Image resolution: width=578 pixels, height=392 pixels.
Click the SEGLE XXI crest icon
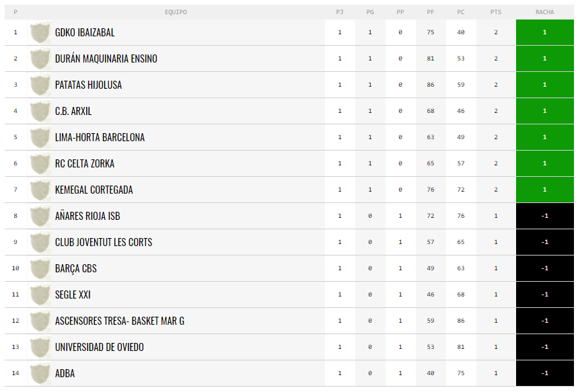40,295
